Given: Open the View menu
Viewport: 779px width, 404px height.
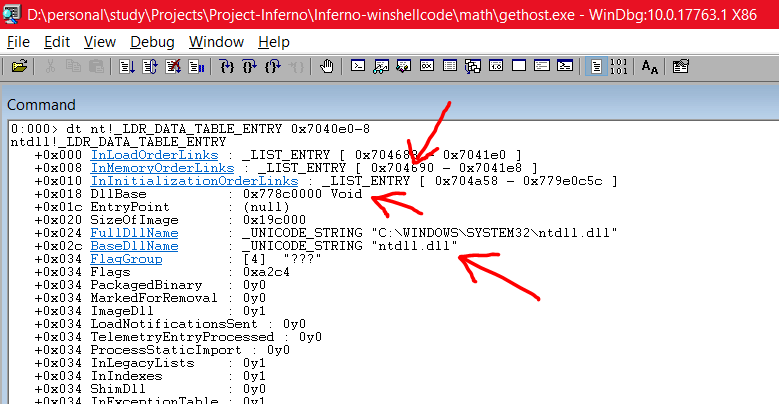Looking at the screenshot, I should point(99,42).
